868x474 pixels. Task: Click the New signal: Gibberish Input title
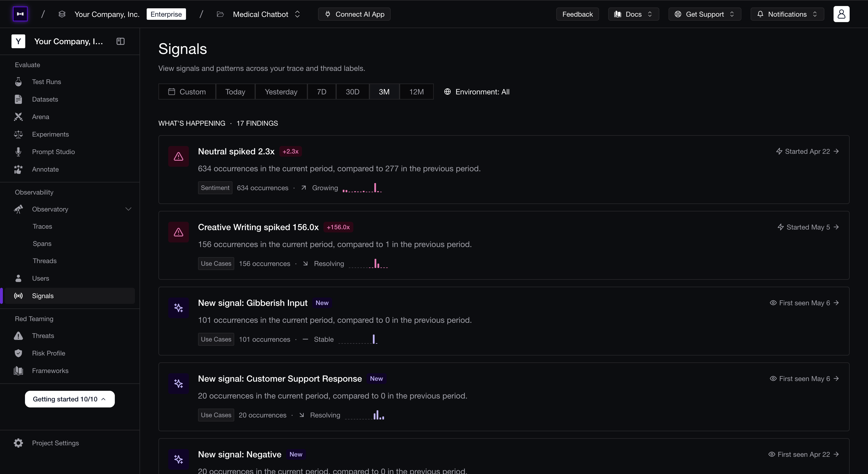coord(253,303)
